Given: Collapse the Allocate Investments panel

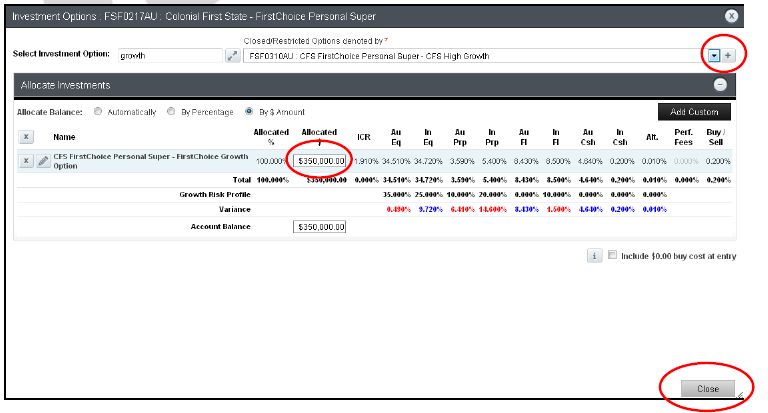Looking at the screenshot, I should click(720, 85).
